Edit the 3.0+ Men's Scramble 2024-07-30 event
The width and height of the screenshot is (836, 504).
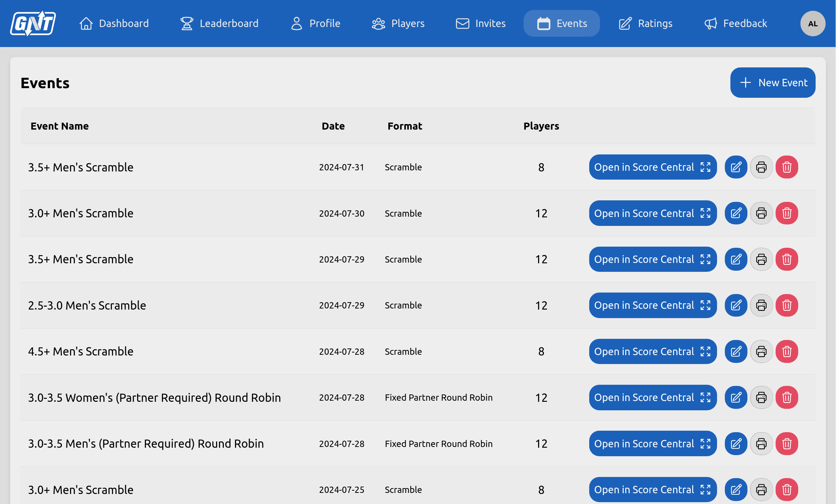coord(736,213)
